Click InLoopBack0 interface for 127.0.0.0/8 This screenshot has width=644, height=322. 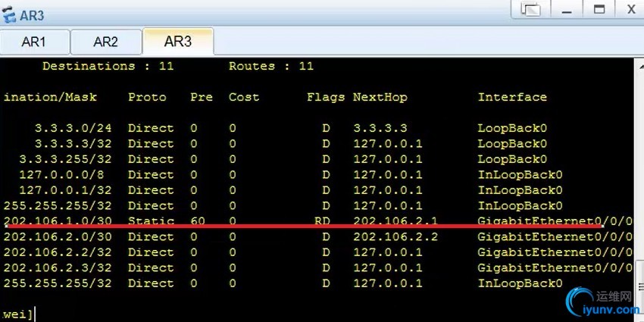pyautogui.click(x=520, y=175)
